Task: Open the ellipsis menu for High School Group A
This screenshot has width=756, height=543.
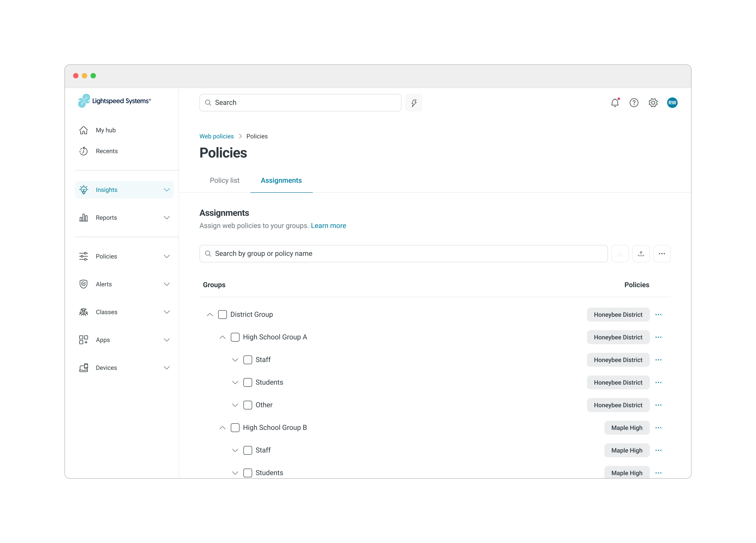Action: click(658, 337)
